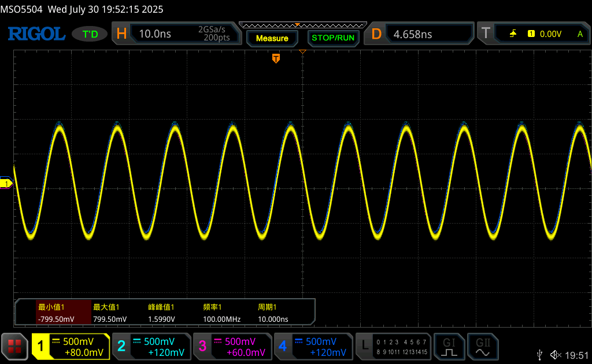Image resolution: width=592 pixels, height=364 pixels.
Task: Select the 0.00V trigger level
Action: click(x=550, y=34)
